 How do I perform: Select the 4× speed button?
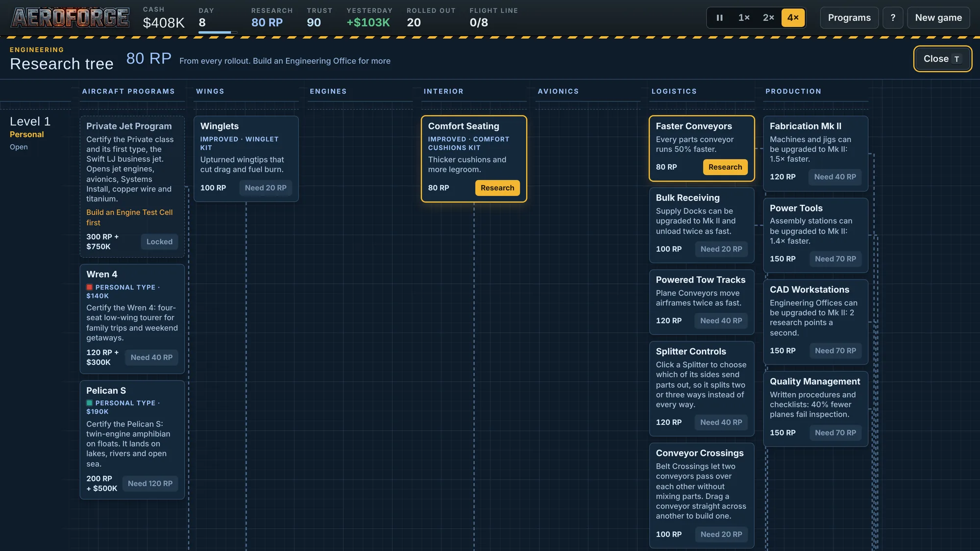(793, 18)
